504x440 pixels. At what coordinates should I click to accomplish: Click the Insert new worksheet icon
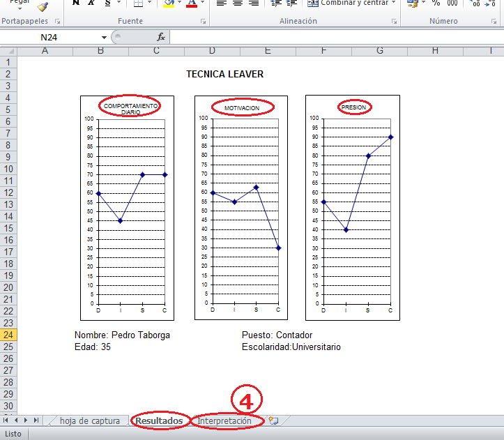(273, 420)
